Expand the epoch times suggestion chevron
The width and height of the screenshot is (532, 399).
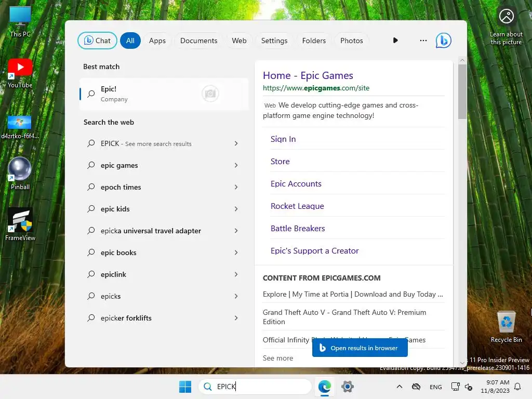(x=236, y=187)
